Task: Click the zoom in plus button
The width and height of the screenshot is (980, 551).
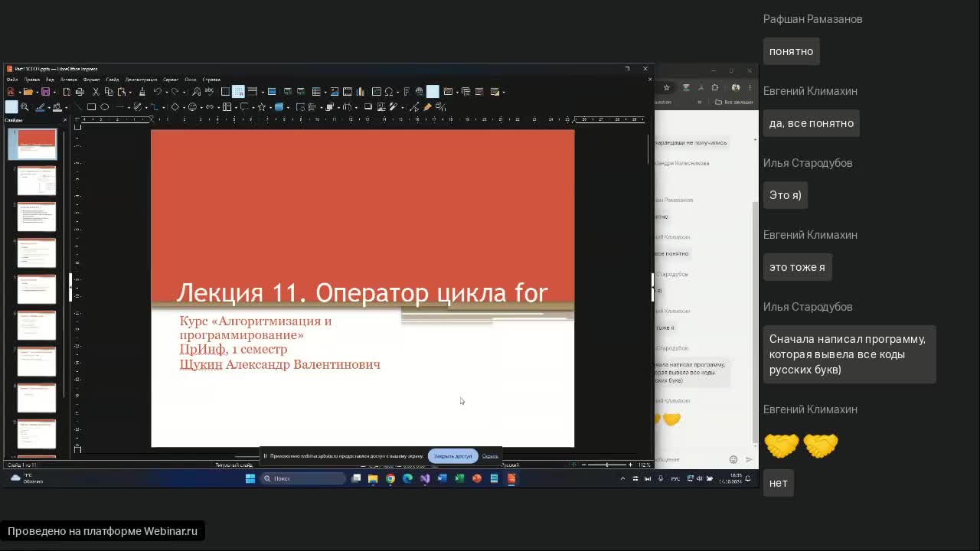Action: [x=630, y=465]
